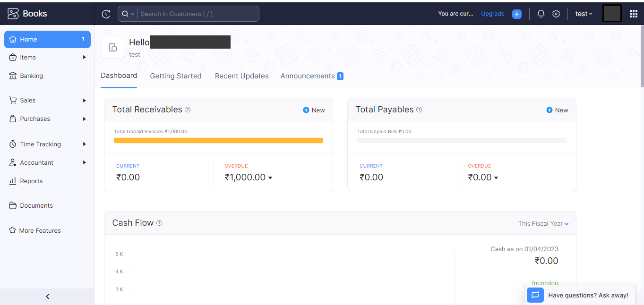The image size is (644, 305).
Task: Go to Banking in the sidebar
Action: [31, 76]
